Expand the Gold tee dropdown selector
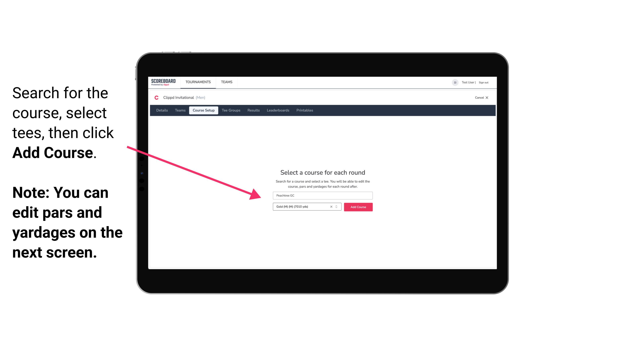Screen dimensions: 644x346 tap(337, 207)
